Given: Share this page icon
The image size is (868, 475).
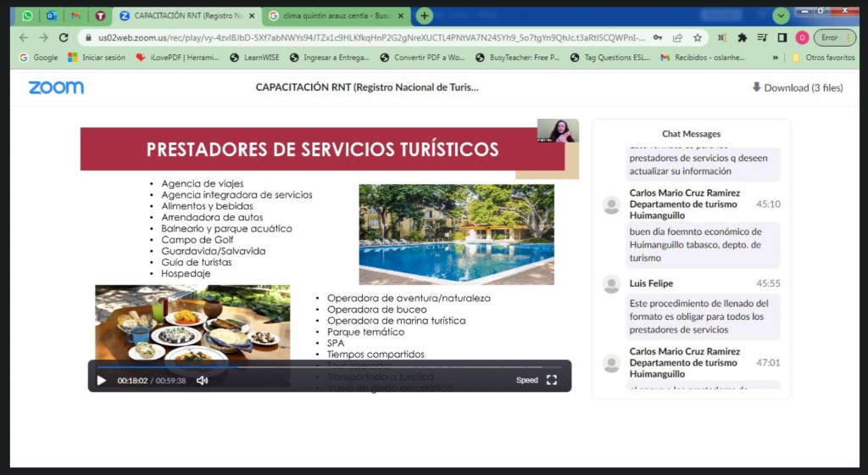Looking at the screenshot, I should click(x=677, y=37).
